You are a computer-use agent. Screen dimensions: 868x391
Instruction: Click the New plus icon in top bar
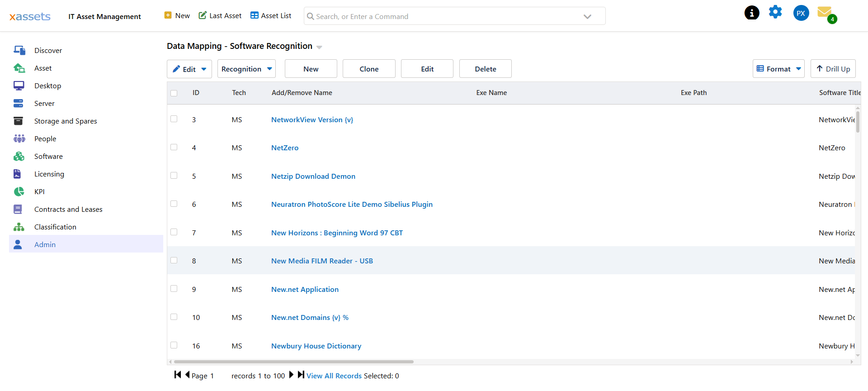coord(168,15)
